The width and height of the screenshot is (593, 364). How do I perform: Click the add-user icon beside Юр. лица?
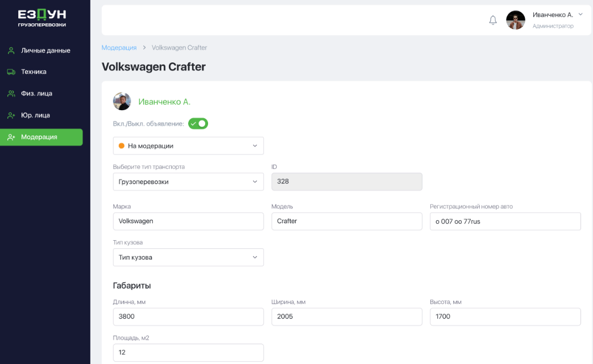pos(11,115)
